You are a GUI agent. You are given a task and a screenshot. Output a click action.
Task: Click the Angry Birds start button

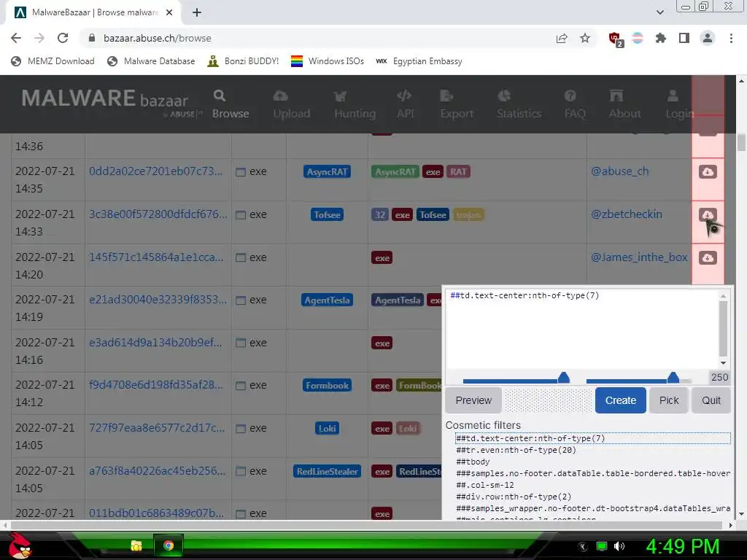click(x=20, y=545)
